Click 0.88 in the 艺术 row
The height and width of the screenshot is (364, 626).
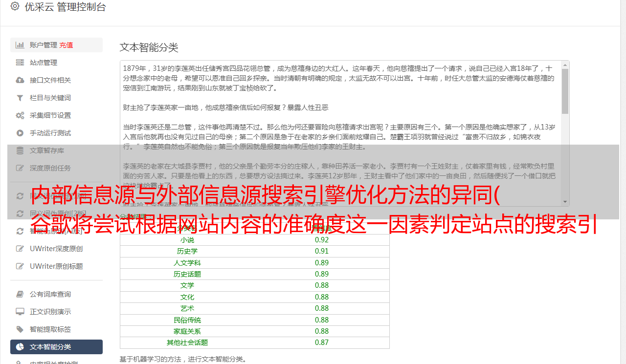tap(322, 308)
